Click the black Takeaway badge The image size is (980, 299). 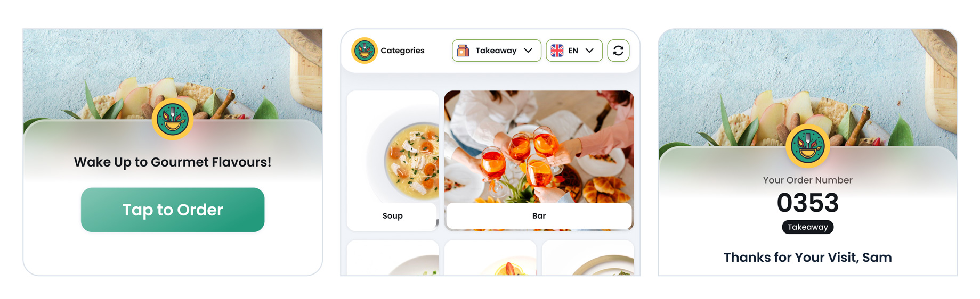pyautogui.click(x=807, y=227)
